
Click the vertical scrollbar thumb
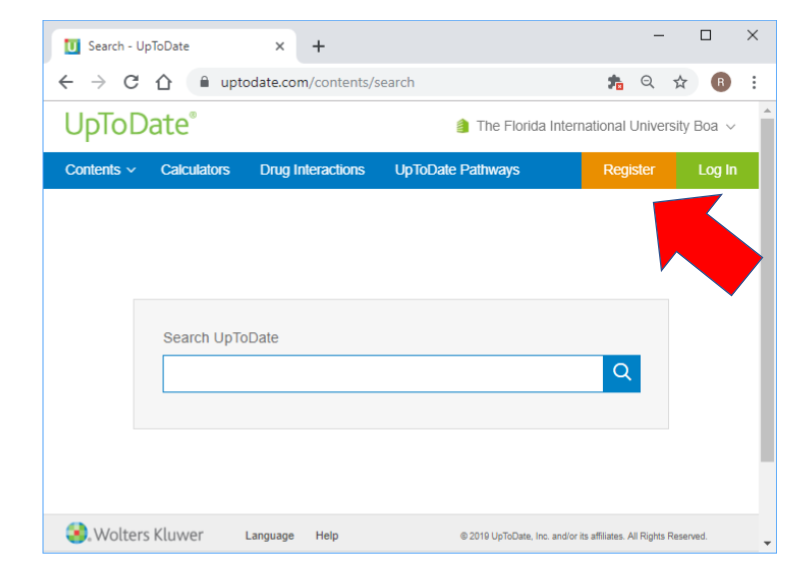point(767,290)
